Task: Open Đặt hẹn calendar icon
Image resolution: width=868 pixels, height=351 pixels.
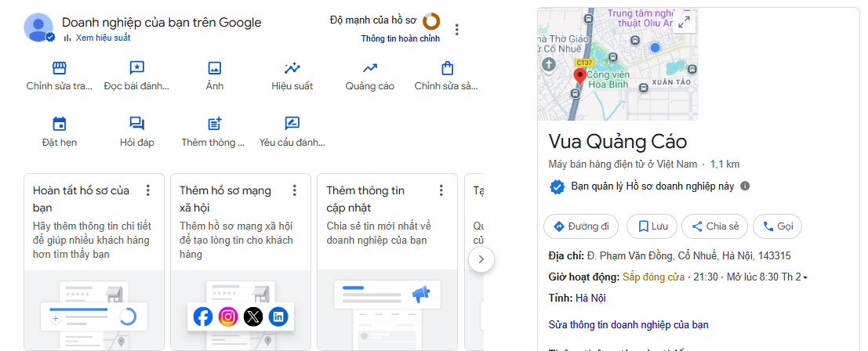Action: click(x=60, y=124)
